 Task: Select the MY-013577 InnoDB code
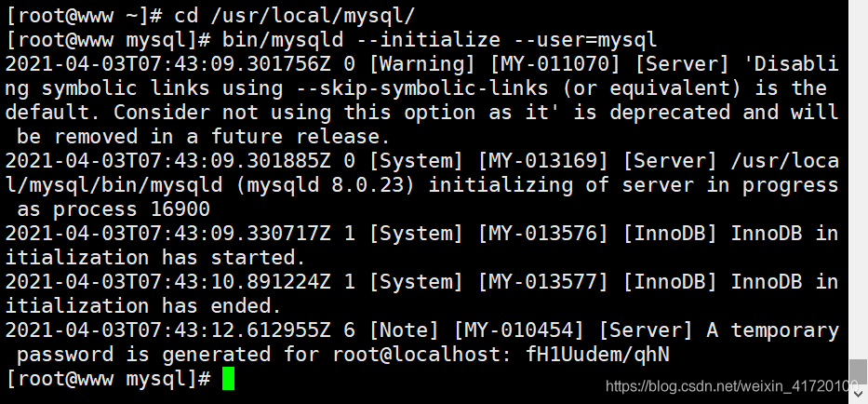542,282
